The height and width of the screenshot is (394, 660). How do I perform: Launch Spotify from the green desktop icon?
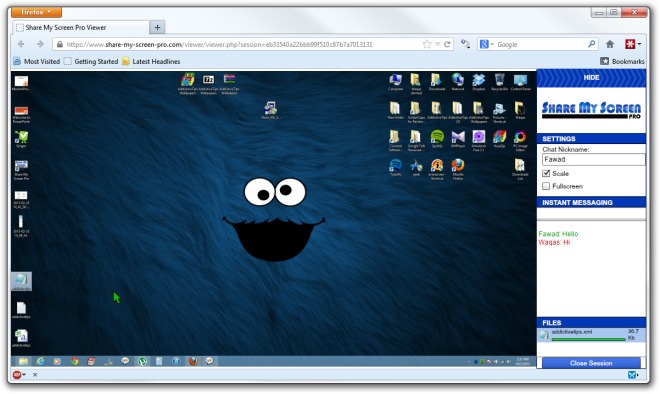(x=437, y=139)
